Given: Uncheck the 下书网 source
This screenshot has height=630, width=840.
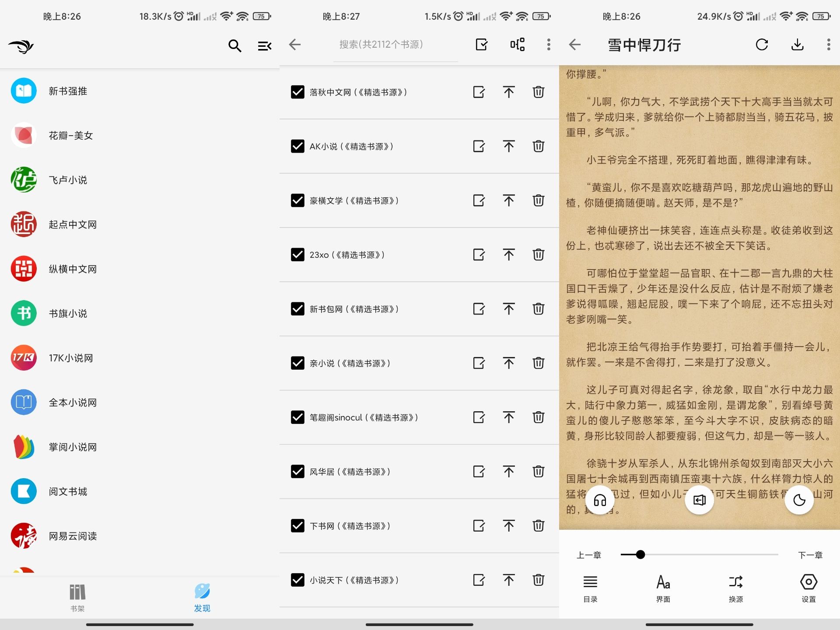Looking at the screenshot, I should [297, 526].
